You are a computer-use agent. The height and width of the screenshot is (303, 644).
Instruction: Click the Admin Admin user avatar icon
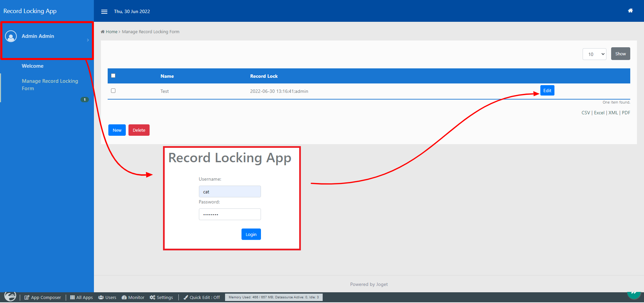pos(11,36)
